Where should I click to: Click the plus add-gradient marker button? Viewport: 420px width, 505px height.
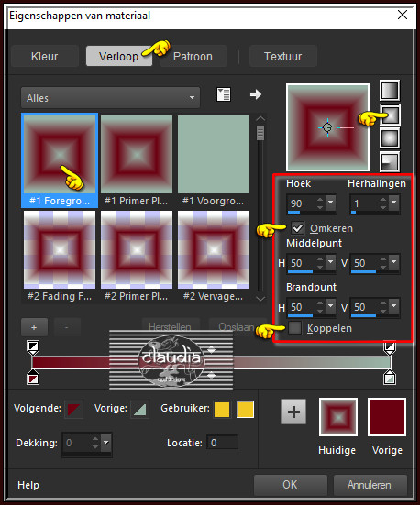[34, 327]
